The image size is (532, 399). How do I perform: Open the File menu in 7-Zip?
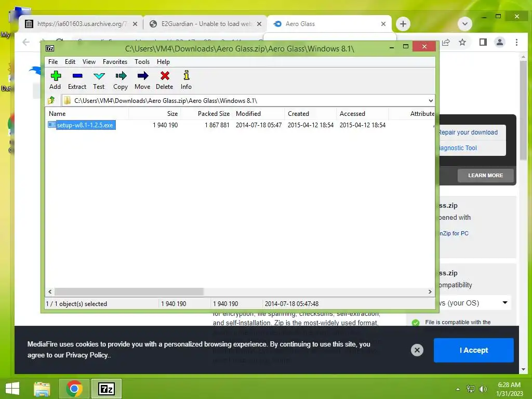click(53, 62)
